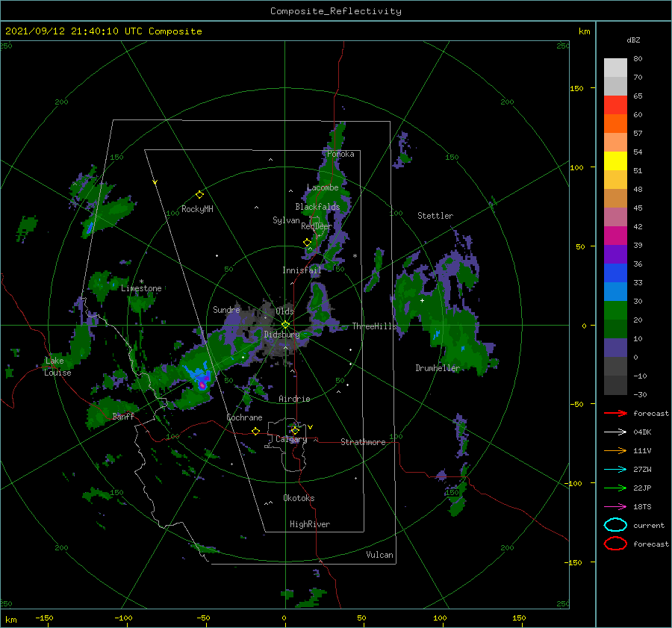Click the Lacombe city label
Image resolution: width=672 pixels, height=628 pixels.
pyautogui.click(x=323, y=187)
